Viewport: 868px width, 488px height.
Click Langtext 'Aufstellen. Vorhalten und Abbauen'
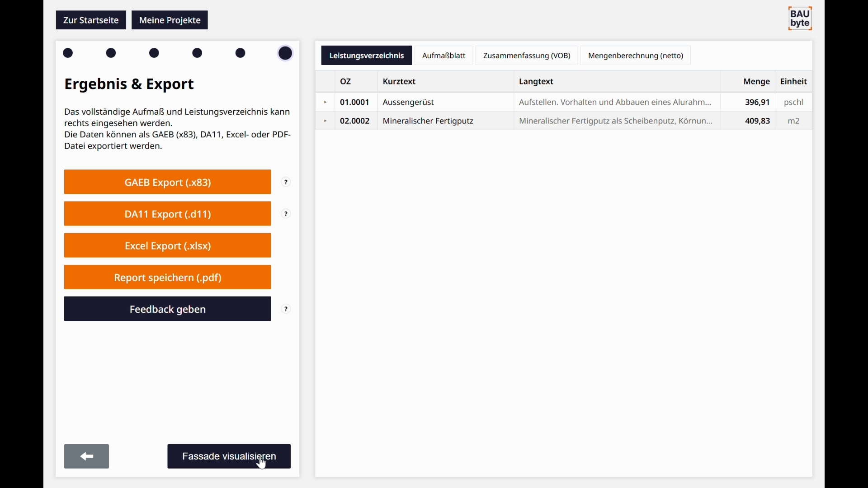coord(617,103)
